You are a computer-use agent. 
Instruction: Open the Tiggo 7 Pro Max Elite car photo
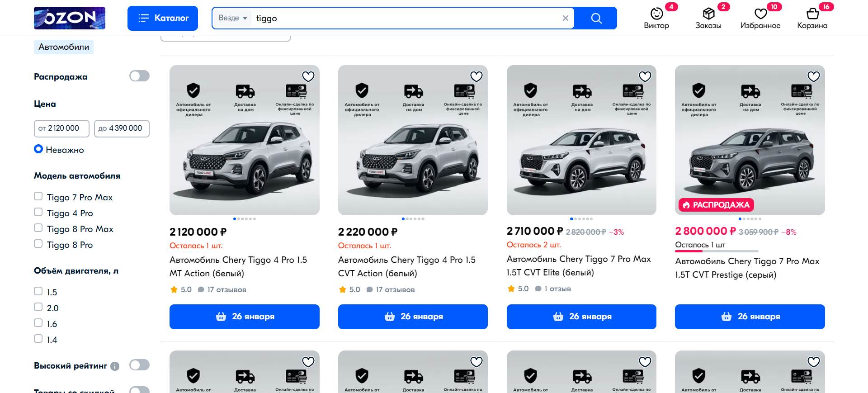point(581,140)
